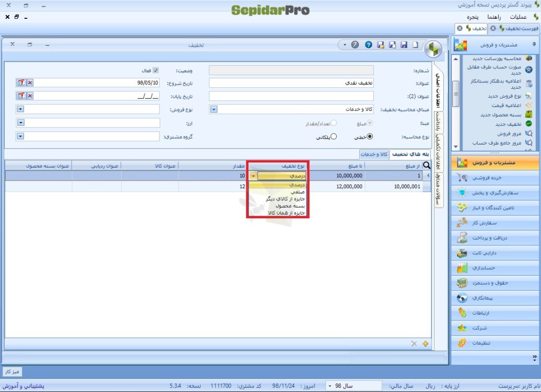Image resolution: width=541 pixels, height=392 pixels.
Task: Toggle the فعال status checkbox
Action: click(156, 70)
